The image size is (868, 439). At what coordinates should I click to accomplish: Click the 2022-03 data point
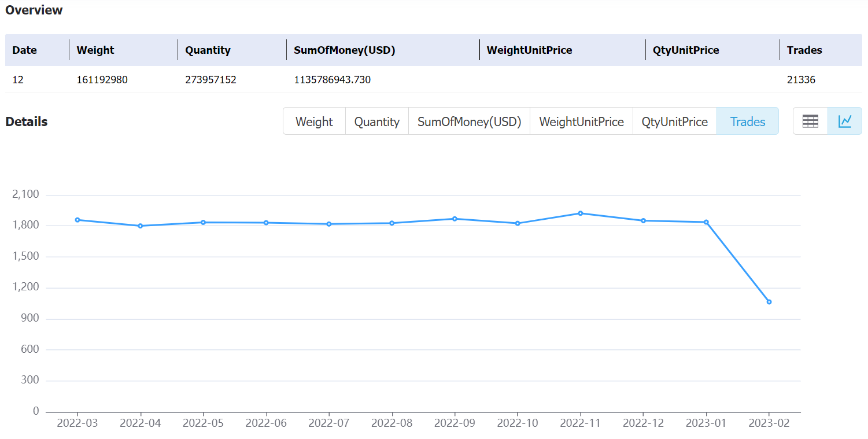pos(77,220)
